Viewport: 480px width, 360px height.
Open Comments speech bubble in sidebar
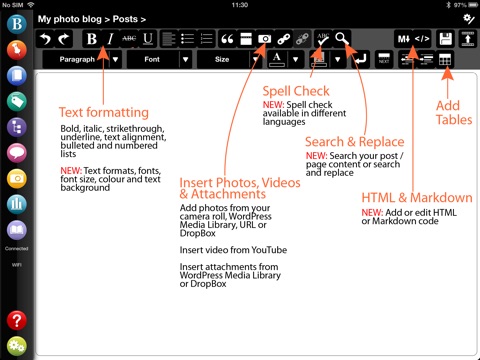click(x=17, y=153)
